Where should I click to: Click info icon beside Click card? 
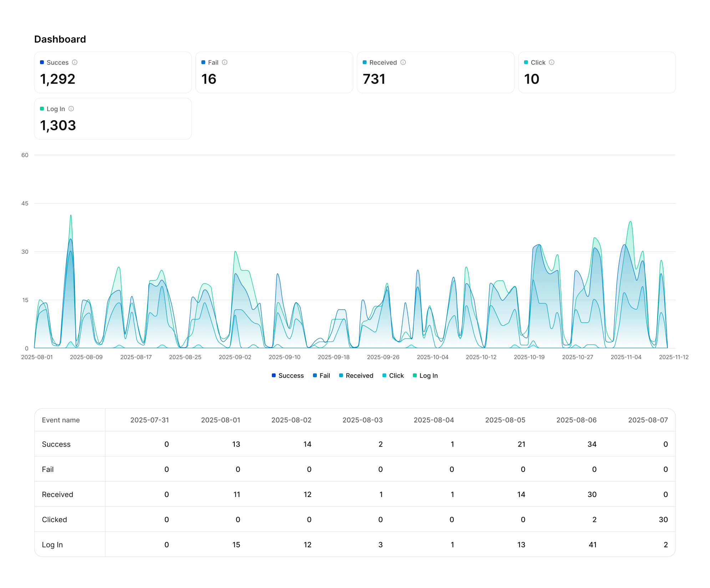552,62
